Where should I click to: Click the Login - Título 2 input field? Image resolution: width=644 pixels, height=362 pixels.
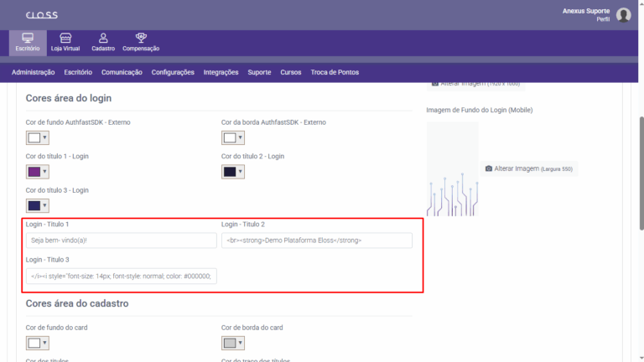(x=317, y=240)
